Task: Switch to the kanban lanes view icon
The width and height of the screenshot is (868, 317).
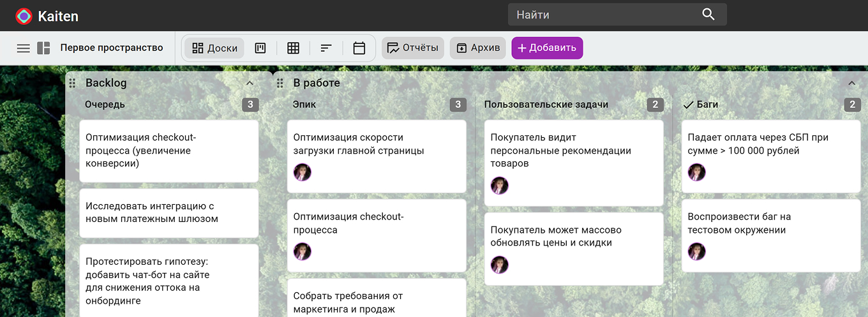Action: pos(260,48)
